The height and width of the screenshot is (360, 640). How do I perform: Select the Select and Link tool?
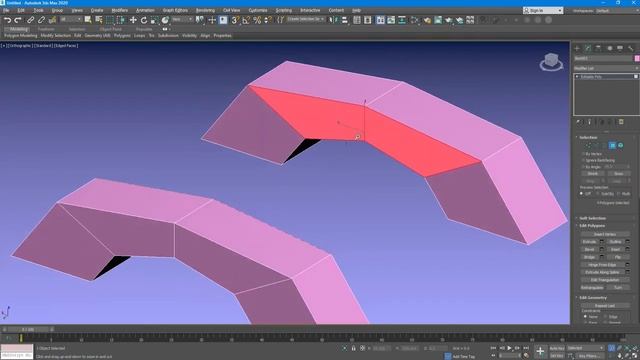tap(31, 20)
